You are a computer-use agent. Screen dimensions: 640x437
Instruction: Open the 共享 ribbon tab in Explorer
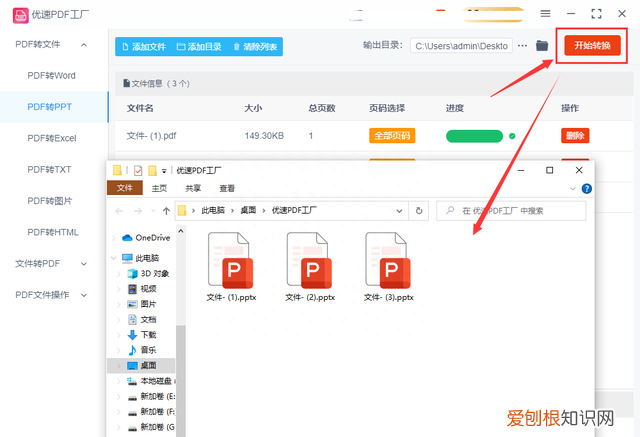pos(193,188)
